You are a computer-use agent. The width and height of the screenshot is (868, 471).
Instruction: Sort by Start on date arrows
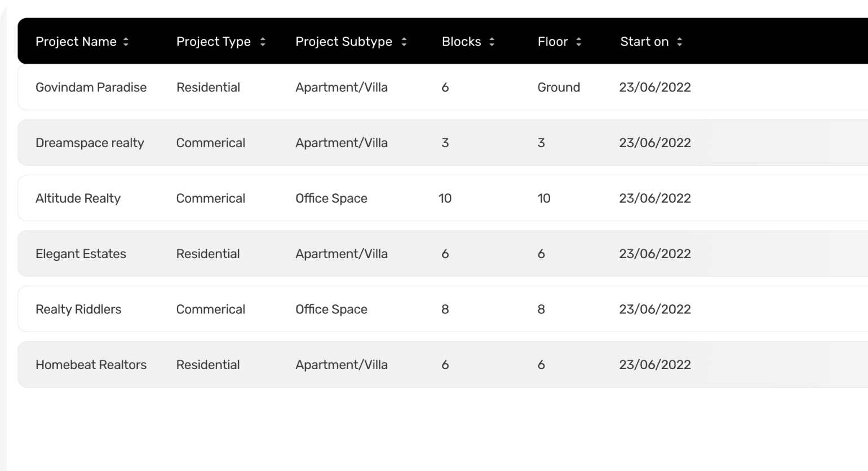pos(680,42)
